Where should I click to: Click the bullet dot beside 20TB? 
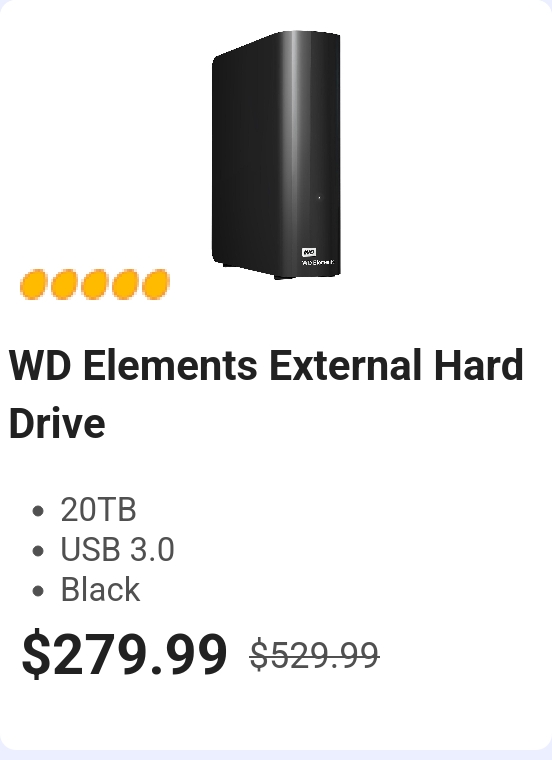(x=38, y=511)
